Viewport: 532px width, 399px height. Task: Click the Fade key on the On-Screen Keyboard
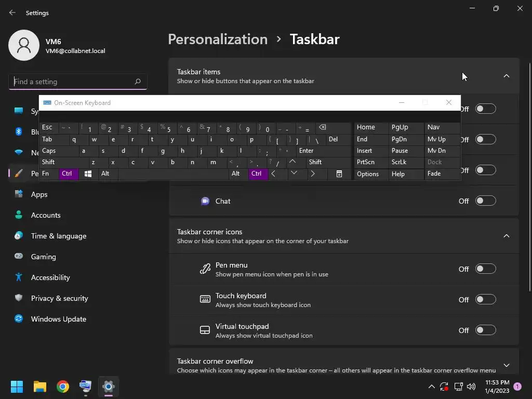442,174
